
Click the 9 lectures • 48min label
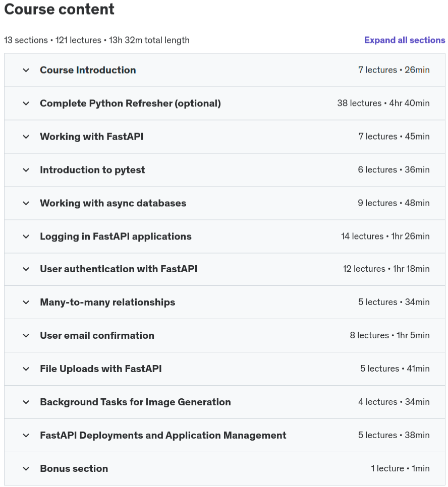coord(394,203)
